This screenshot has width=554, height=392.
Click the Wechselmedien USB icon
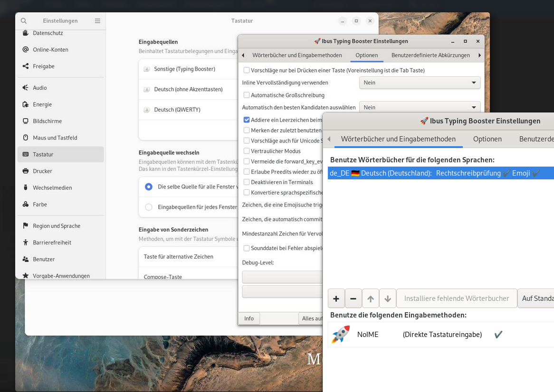pyautogui.click(x=26, y=187)
